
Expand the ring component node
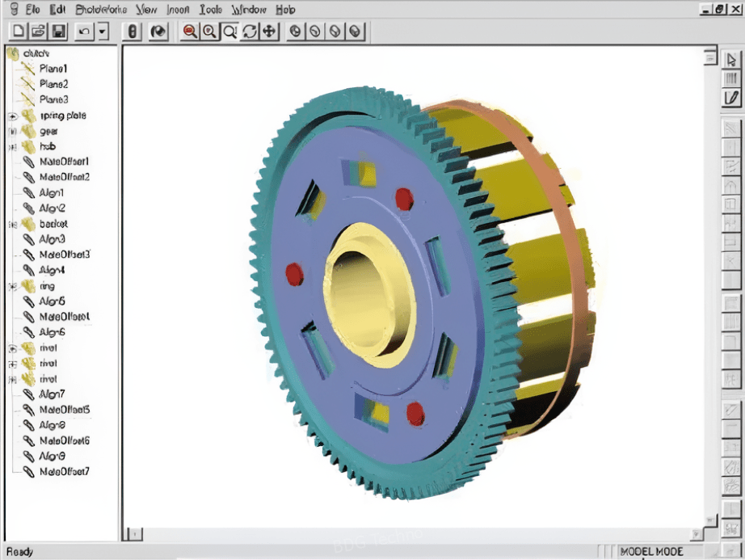pos(13,286)
